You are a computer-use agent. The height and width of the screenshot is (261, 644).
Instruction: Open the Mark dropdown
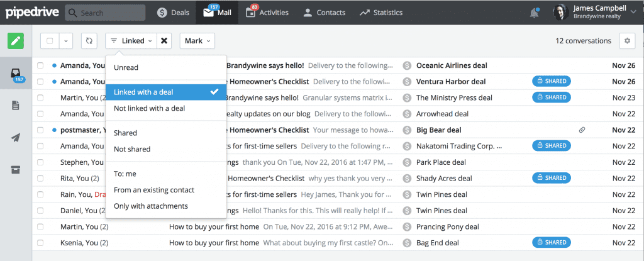click(x=197, y=41)
